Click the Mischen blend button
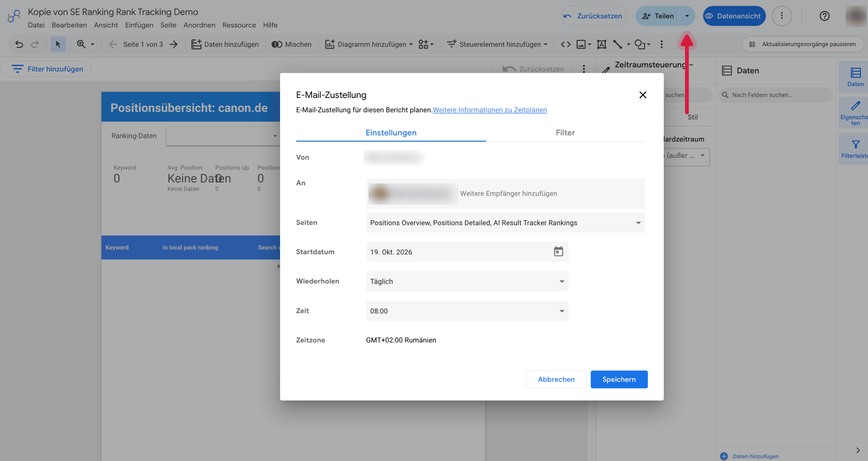This screenshot has width=868, height=461. 292,44
